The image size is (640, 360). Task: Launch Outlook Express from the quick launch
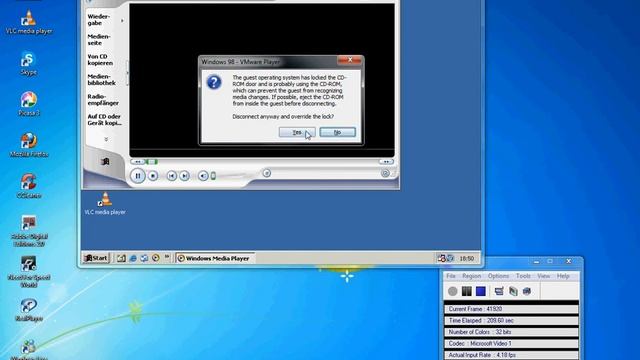click(144, 258)
